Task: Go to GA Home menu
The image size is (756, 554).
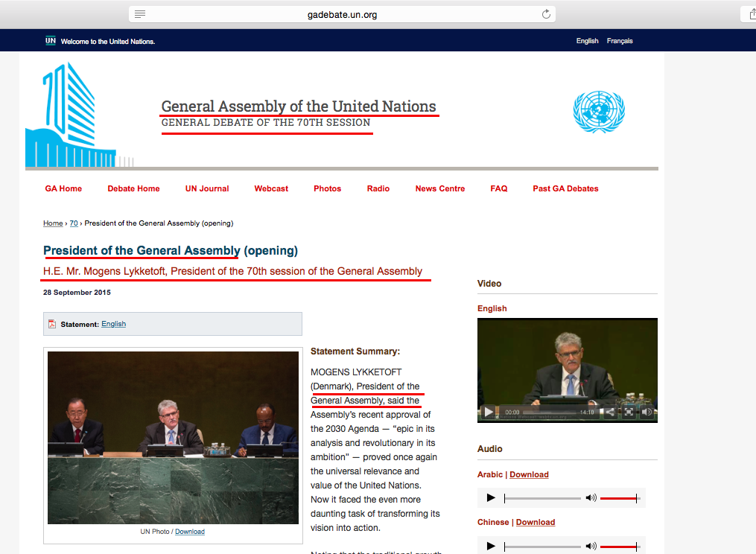Action: pyautogui.click(x=63, y=188)
